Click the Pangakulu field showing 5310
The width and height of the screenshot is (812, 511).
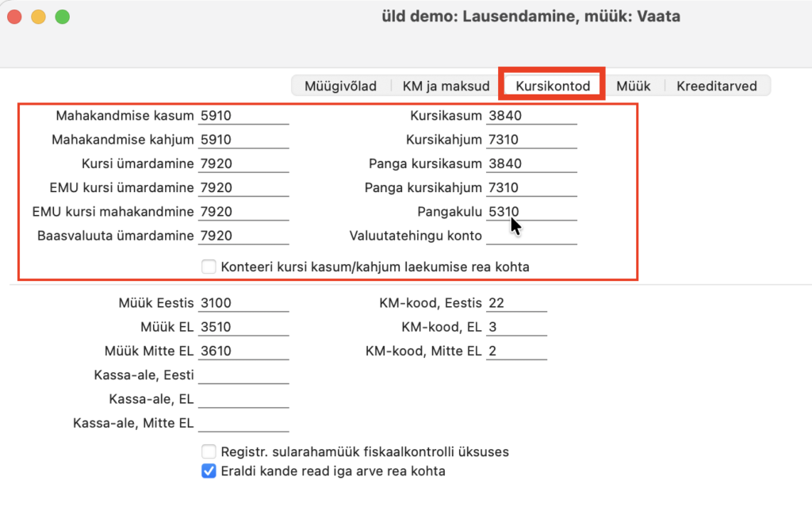[x=531, y=211]
